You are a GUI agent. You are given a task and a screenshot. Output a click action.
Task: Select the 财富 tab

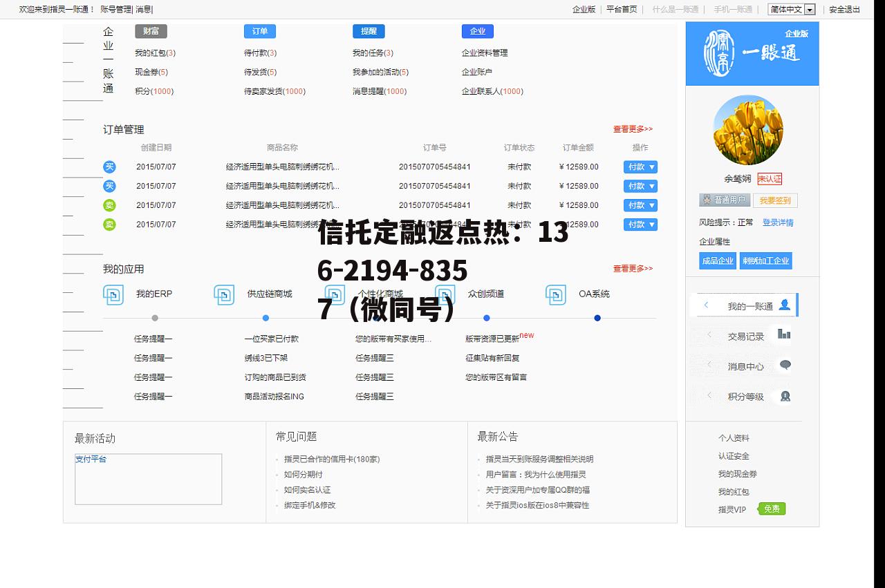point(151,31)
